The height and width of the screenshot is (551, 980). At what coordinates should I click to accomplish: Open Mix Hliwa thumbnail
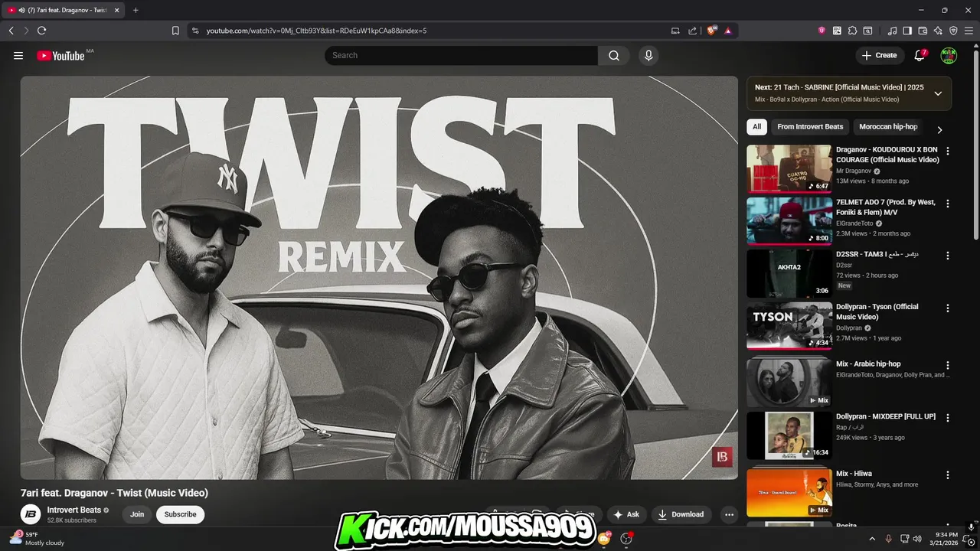789,492
